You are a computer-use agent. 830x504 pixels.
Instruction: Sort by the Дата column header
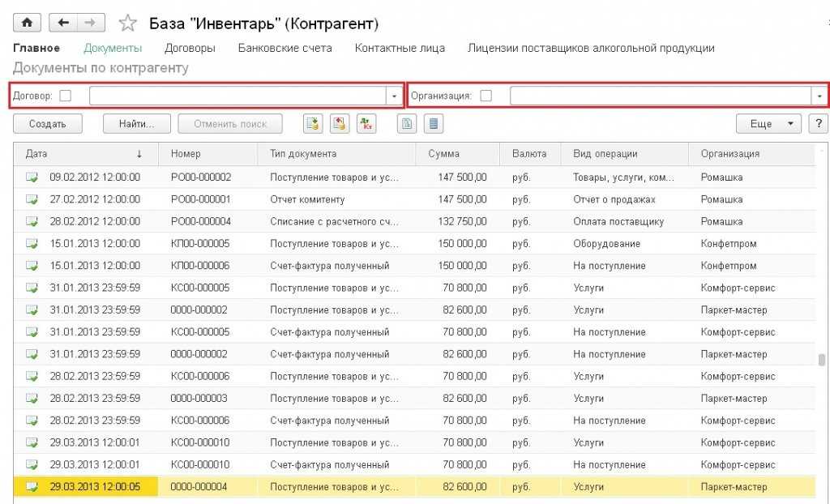click(81, 154)
